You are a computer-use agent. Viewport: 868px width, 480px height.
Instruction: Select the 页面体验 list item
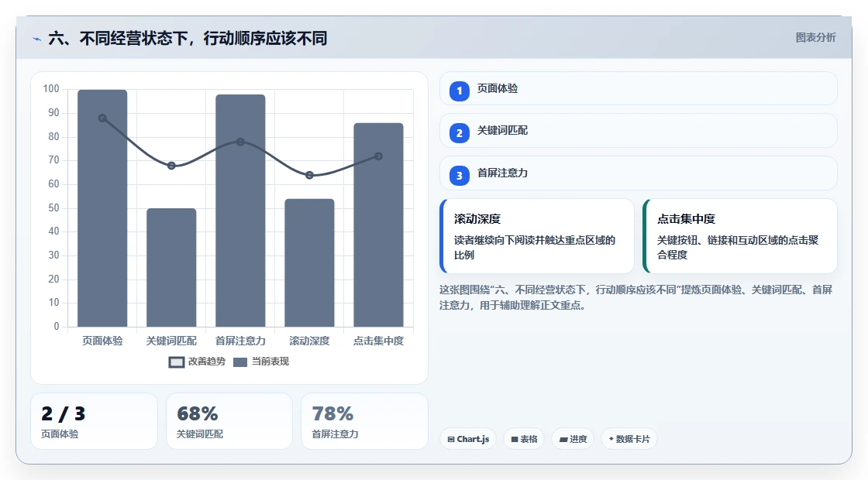639,88
